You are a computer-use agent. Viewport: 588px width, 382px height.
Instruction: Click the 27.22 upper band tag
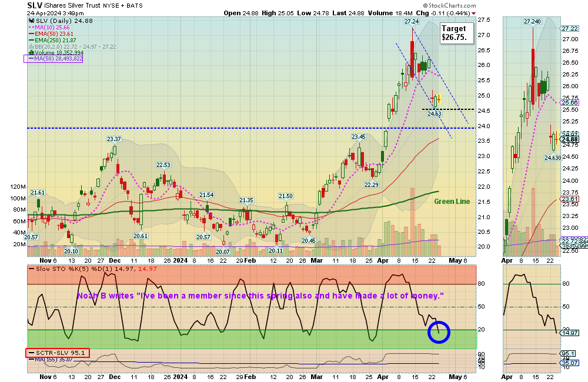pyautogui.click(x=570, y=29)
